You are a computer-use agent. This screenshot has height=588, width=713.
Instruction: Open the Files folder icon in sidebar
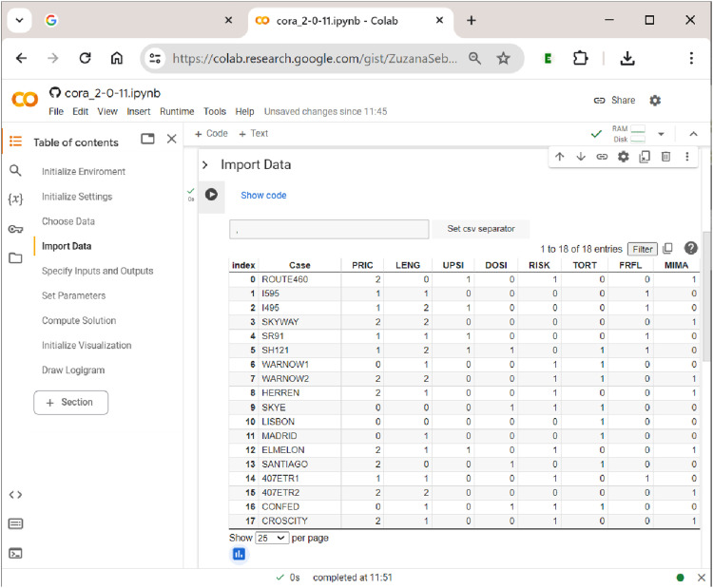(15, 257)
